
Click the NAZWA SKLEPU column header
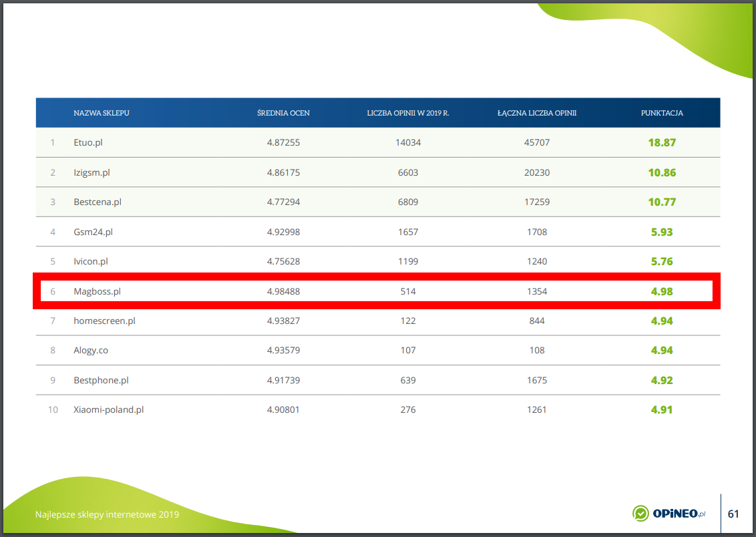(102, 113)
